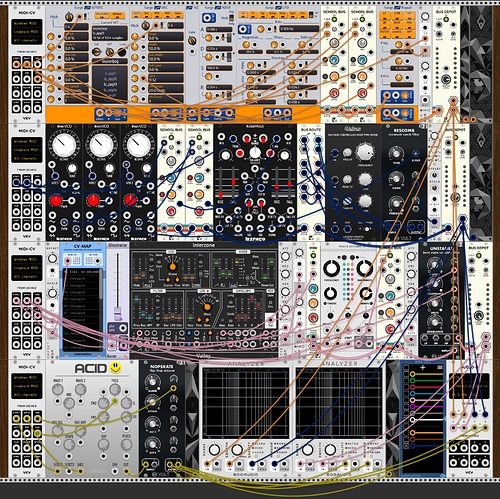Select the first orange tab on Surge VOSC
Viewport: 500px width, 499px height.
pyautogui.click(x=136, y=15)
